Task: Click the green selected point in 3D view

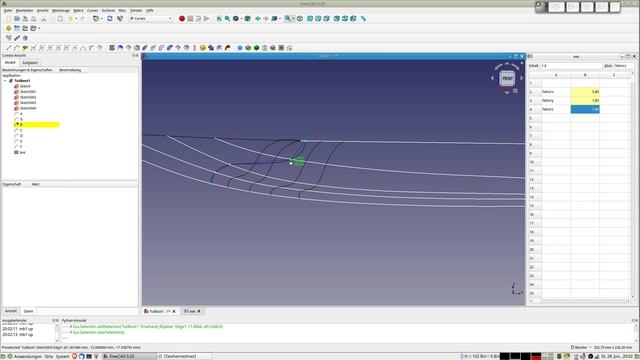Action: [299, 162]
